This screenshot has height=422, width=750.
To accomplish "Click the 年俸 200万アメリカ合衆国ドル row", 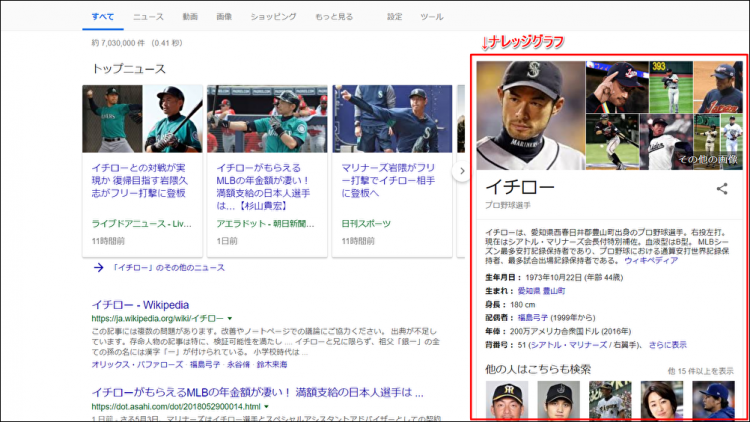I will click(558, 332).
